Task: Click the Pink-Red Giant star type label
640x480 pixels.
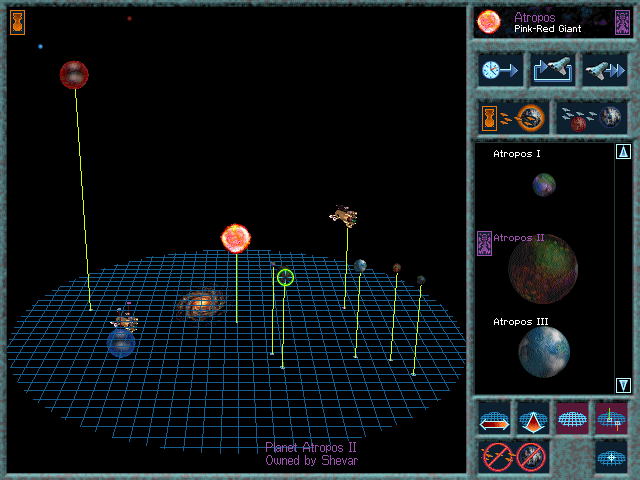Action: [547, 29]
